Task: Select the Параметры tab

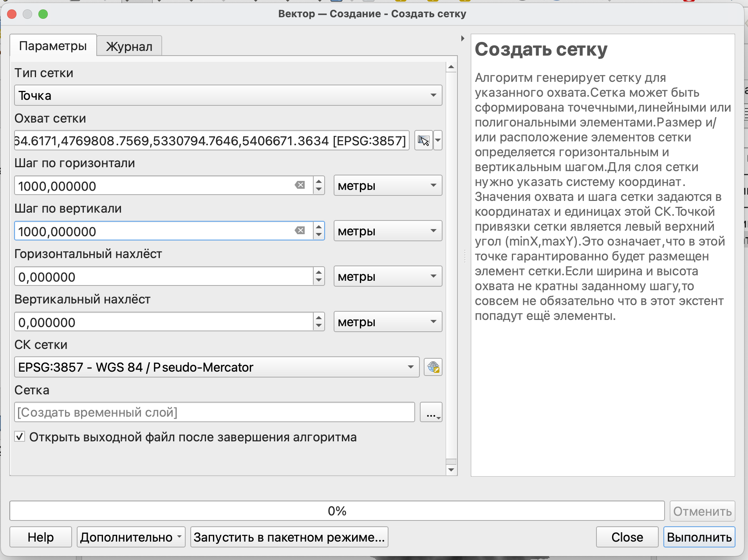Action: [53, 46]
